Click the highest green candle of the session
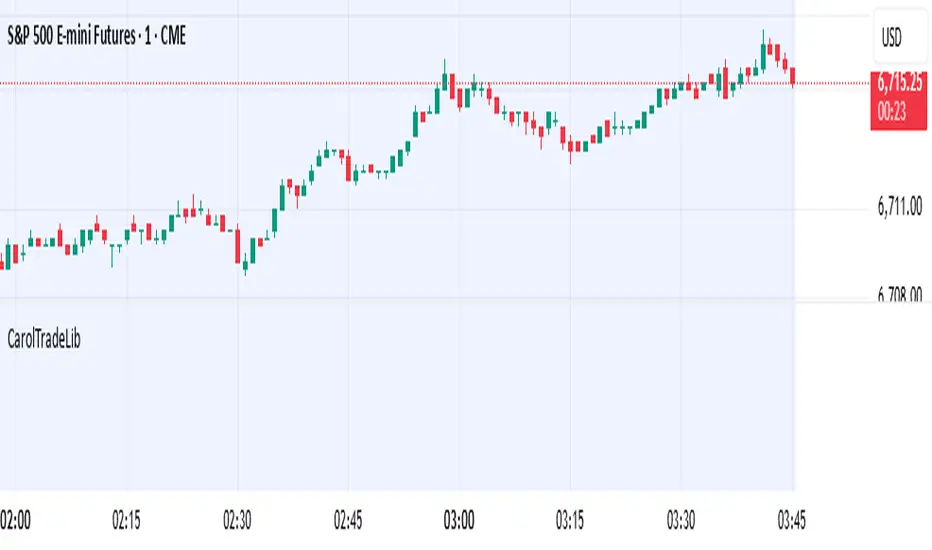 click(x=763, y=57)
